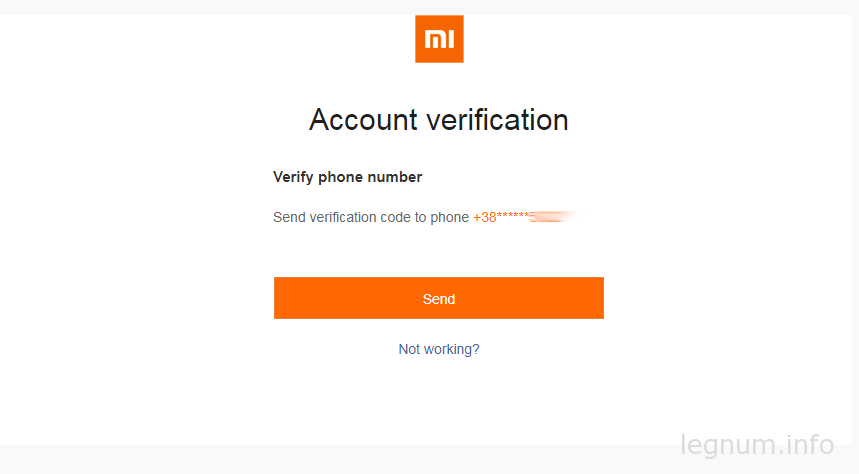The image size is (859, 474).
Task: Click the legnum.info watermark
Action: coord(757,444)
